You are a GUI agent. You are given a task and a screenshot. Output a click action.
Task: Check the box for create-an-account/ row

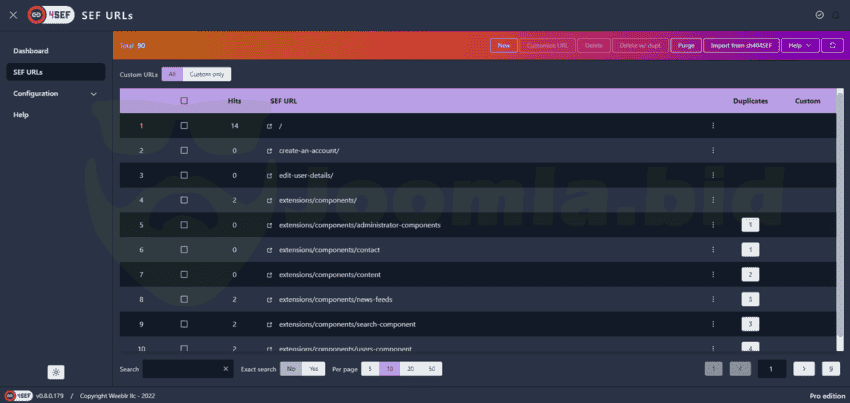pos(184,150)
